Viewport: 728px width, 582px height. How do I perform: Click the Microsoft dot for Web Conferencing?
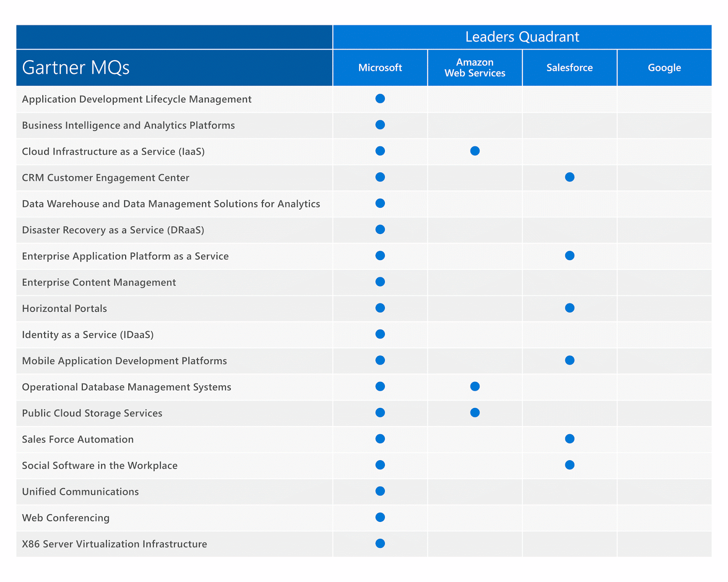click(380, 517)
